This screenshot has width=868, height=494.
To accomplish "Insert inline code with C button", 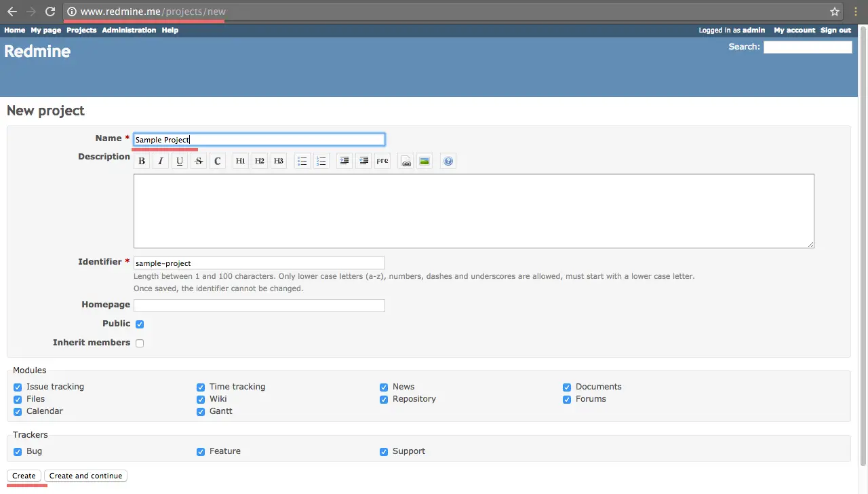I will coord(218,161).
